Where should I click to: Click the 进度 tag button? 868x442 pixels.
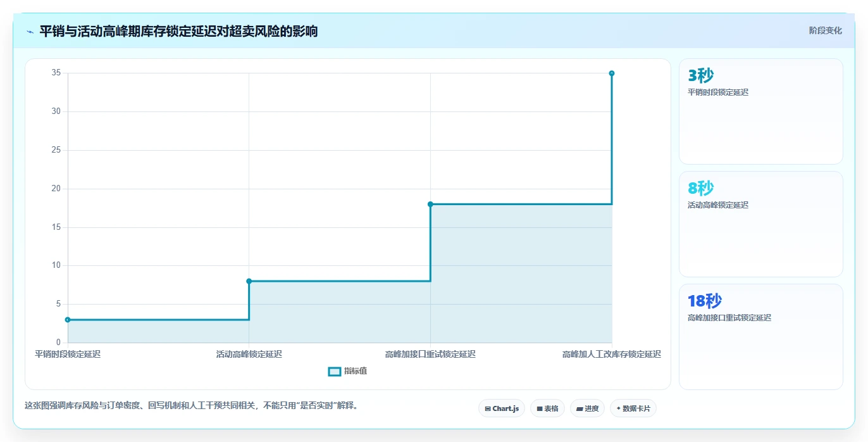tap(587, 408)
